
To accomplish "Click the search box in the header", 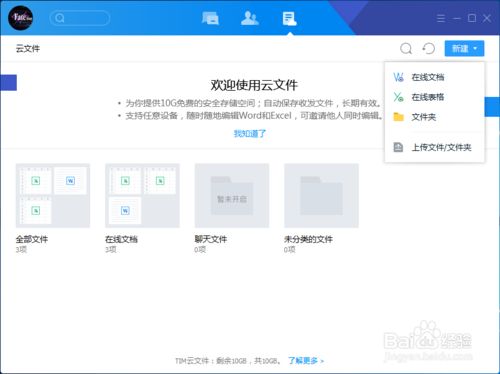I will 80,18.
